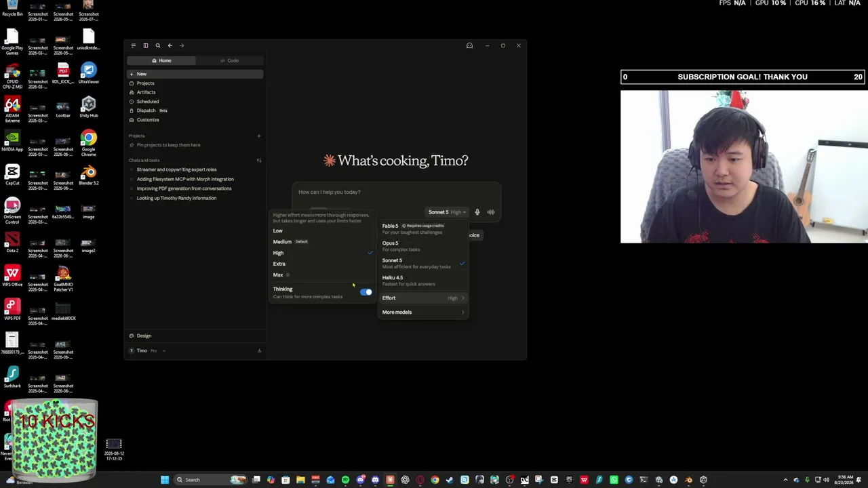Screen dimensions: 868x488
Task: Open Artifacts in the sidebar
Action: (x=195, y=92)
